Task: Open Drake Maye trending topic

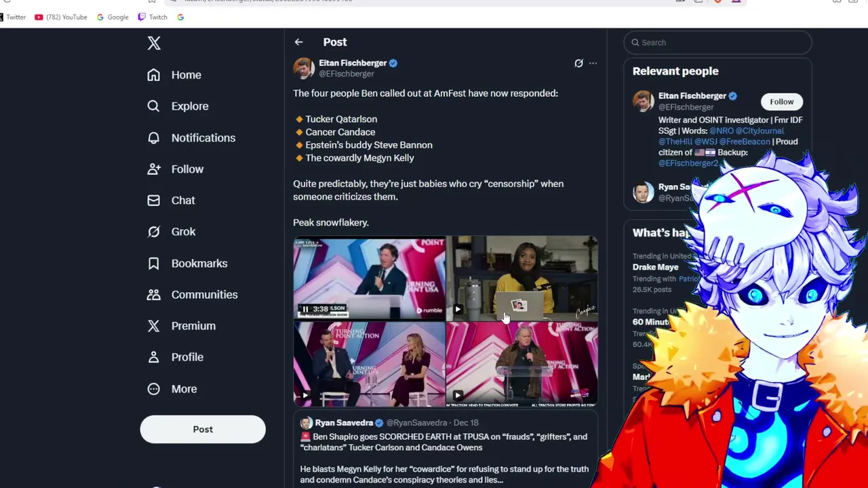Action: point(656,267)
